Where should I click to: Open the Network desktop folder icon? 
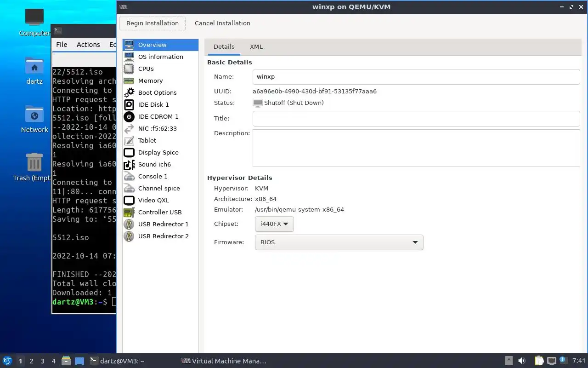pos(34,115)
